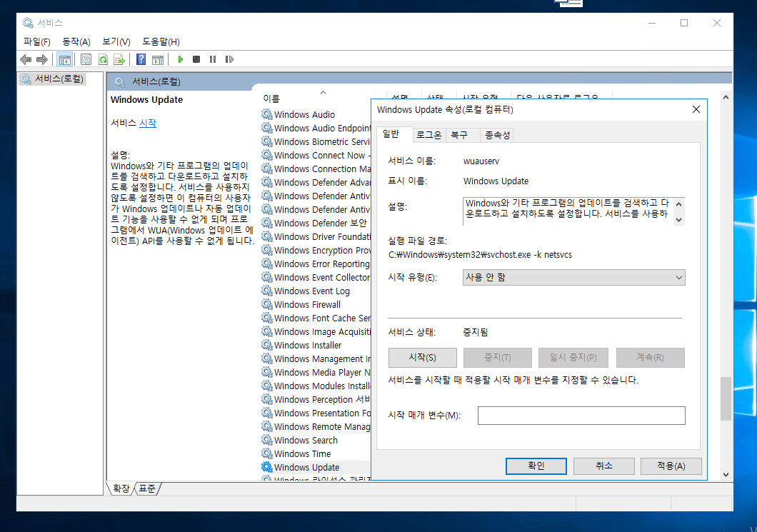Click the Refresh toolbar icon
The width and height of the screenshot is (757, 532).
tap(103, 59)
